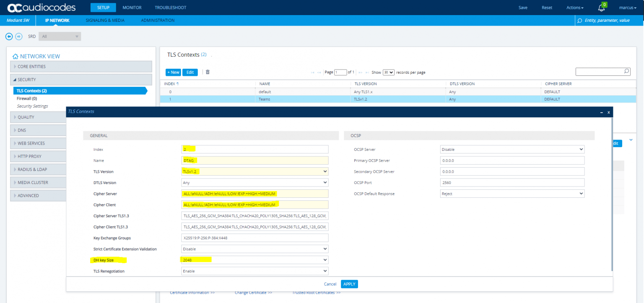This screenshot has width=644, height=303.
Task: Apply the TLS context changes
Action: (x=349, y=284)
